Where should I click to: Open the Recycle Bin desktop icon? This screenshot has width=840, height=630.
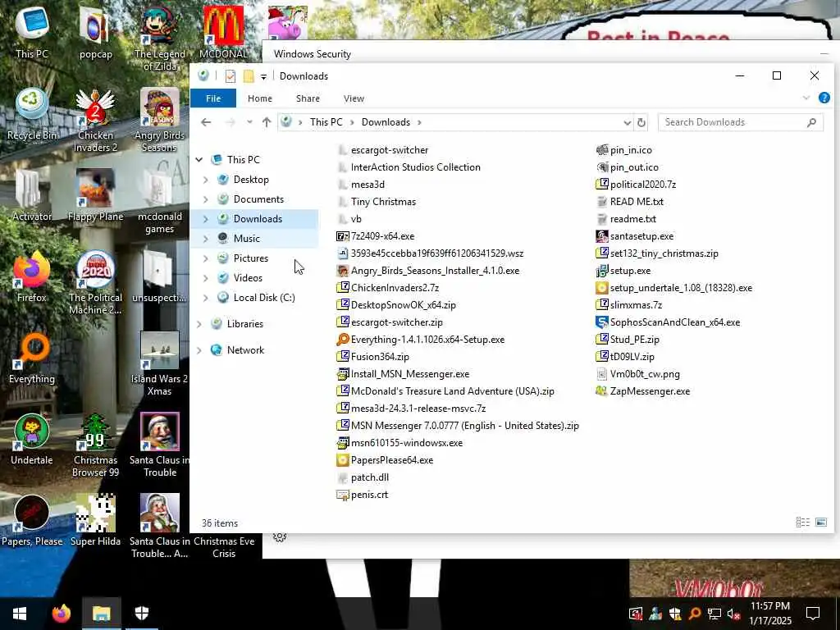click(32, 113)
